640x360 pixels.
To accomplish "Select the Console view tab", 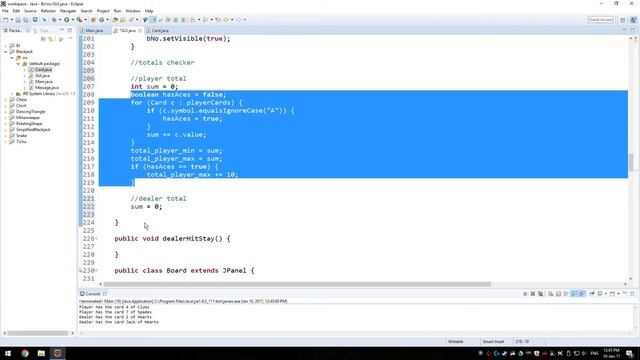I will (93, 294).
